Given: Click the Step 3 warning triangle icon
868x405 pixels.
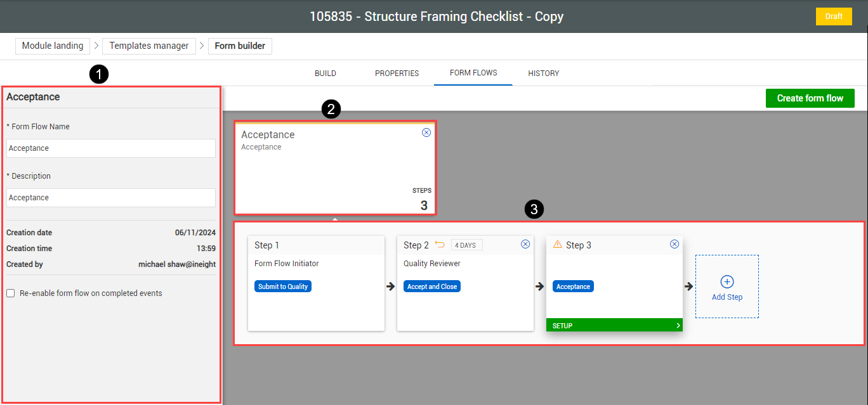Looking at the screenshot, I should coord(558,244).
